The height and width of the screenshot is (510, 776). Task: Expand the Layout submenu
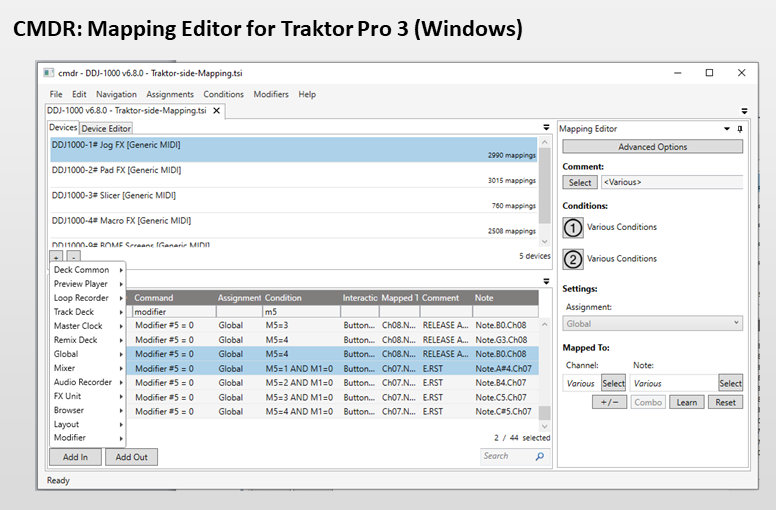click(88, 424)
